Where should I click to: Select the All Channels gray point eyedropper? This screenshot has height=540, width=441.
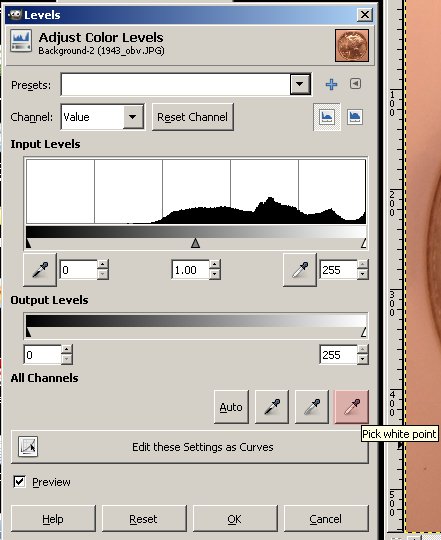tap(312, 407)
